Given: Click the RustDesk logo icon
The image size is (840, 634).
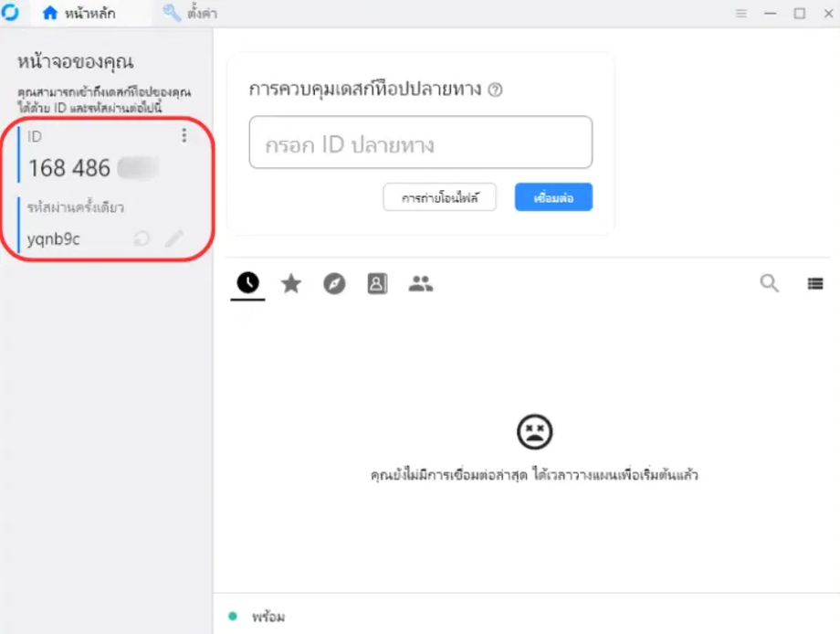Looking at the screenshot, I should pyautogui.click(x=10, y=12).
